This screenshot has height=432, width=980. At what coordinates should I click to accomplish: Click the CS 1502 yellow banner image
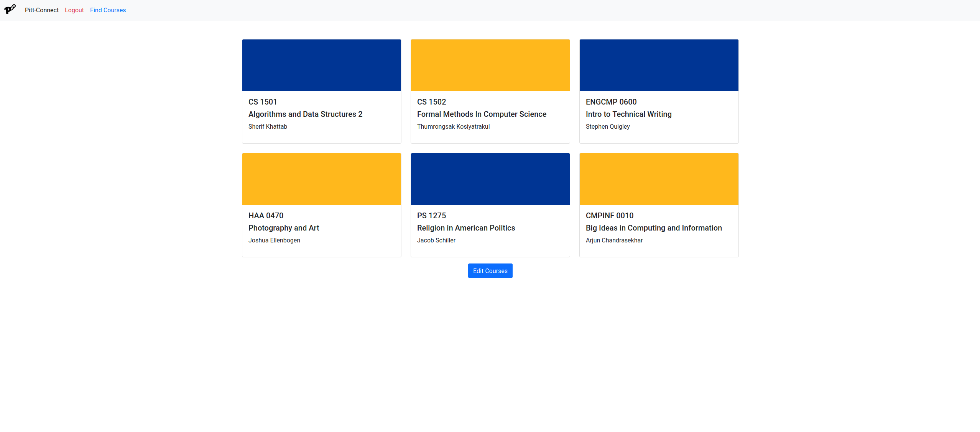click(x=490, y=65)
